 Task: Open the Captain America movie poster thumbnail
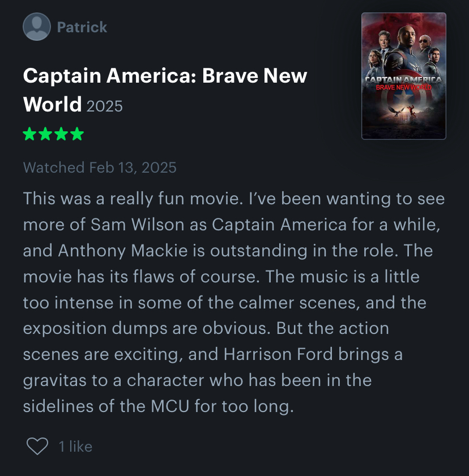[404, 76]
